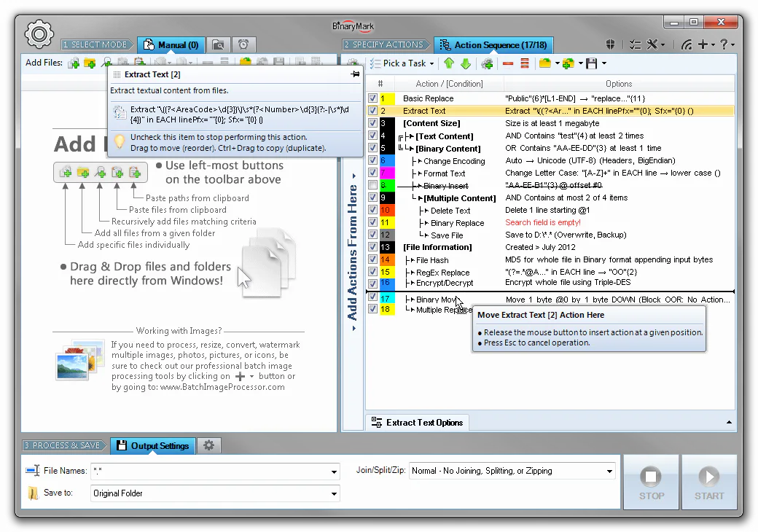This screenshot has height=532, width=758.
Task: Open the File Names dropdown
Action: (x=334, y=471)
